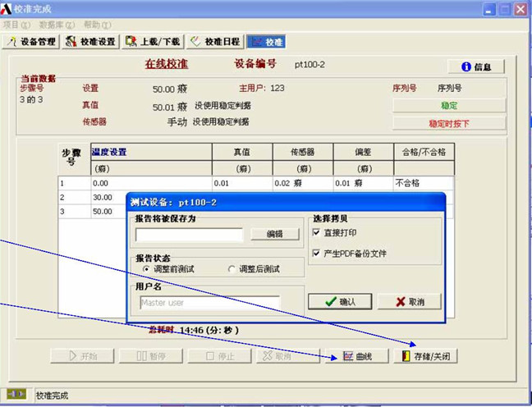Select the 调整后测试 radio button
The height and width of the screenshot is (407, 532).
pos(232,269)
